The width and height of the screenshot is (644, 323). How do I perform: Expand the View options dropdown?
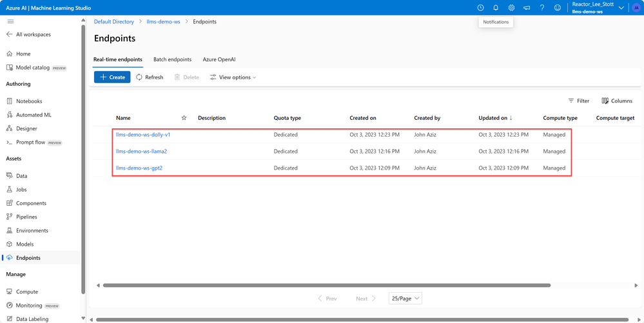point(233,77)
